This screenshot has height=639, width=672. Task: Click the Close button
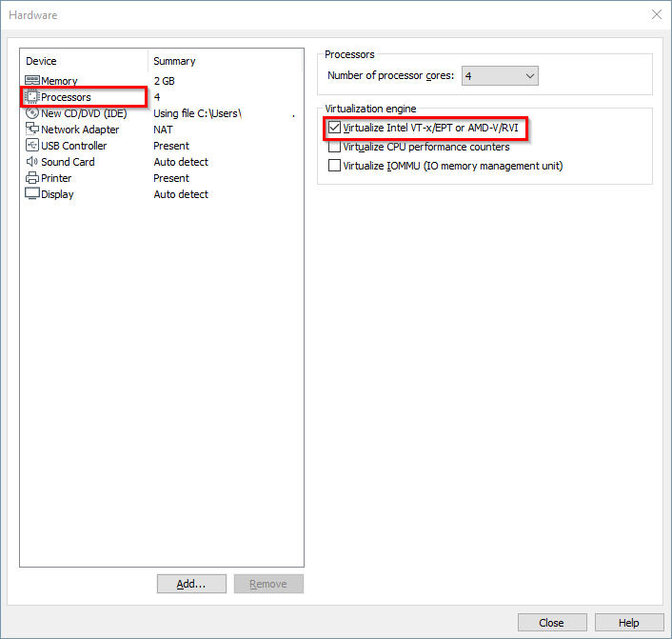pos(552,622)
